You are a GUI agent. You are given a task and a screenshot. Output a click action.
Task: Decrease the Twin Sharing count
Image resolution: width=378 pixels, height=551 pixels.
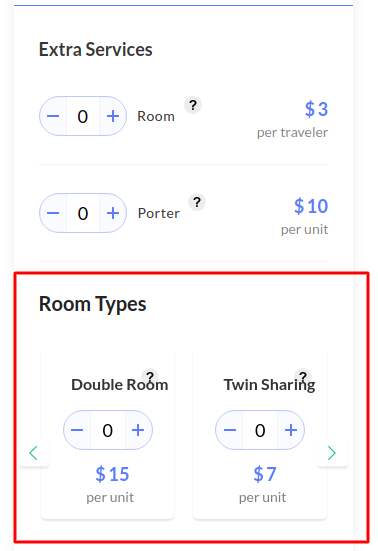click(229, 430)
